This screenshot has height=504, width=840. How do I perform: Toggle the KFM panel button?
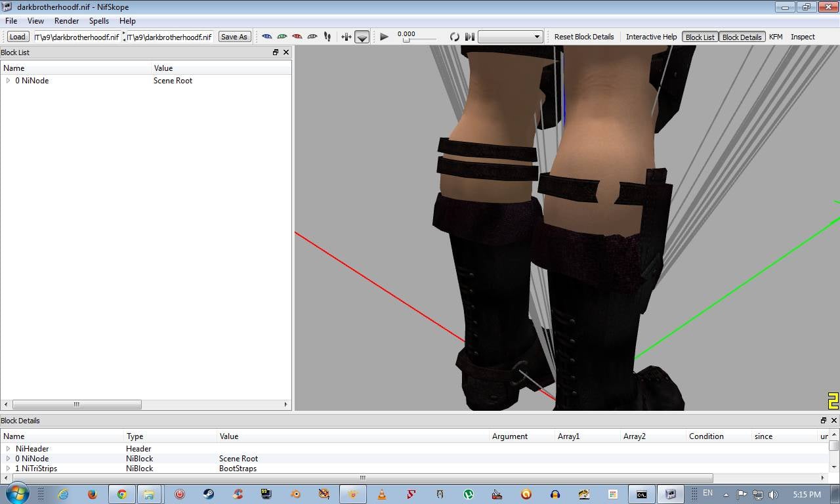pos(776,37)
